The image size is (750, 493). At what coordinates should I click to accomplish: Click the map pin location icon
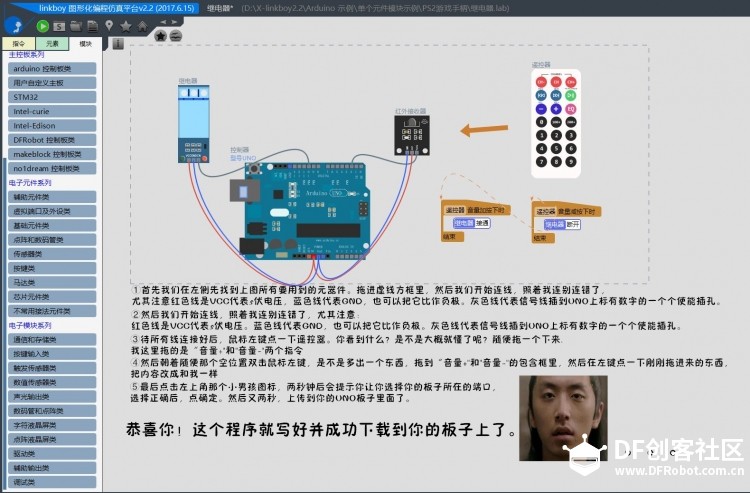coord(109,25)
